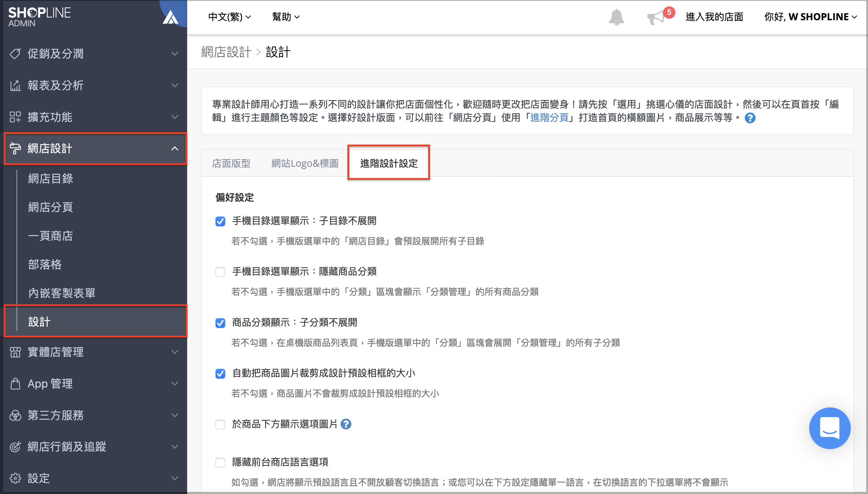The height and width of the screenshot is (494, 868).
Task: Click the marketing tracking target icon
Action: pos(15,446)
